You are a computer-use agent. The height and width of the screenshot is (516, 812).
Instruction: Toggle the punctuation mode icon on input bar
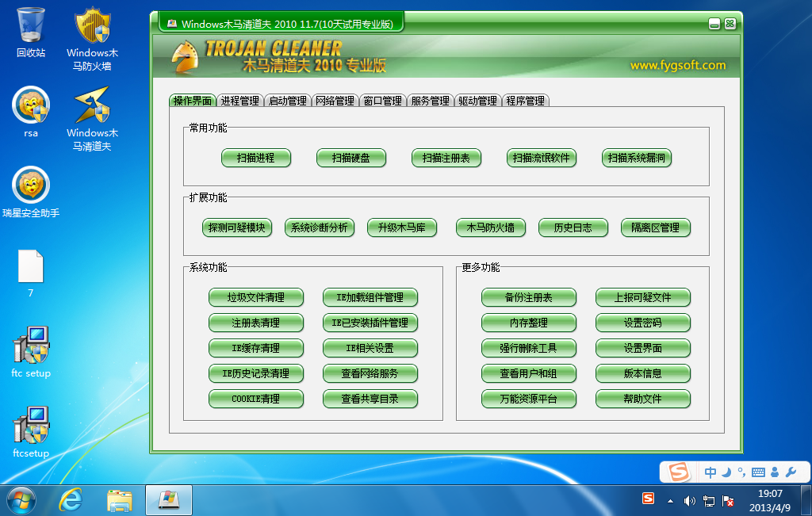[741, 472]
